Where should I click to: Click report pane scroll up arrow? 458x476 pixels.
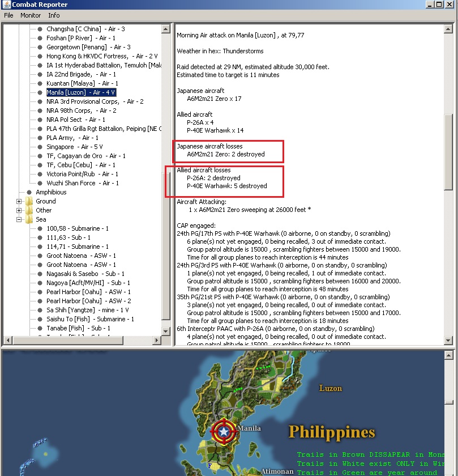point(448,29)
